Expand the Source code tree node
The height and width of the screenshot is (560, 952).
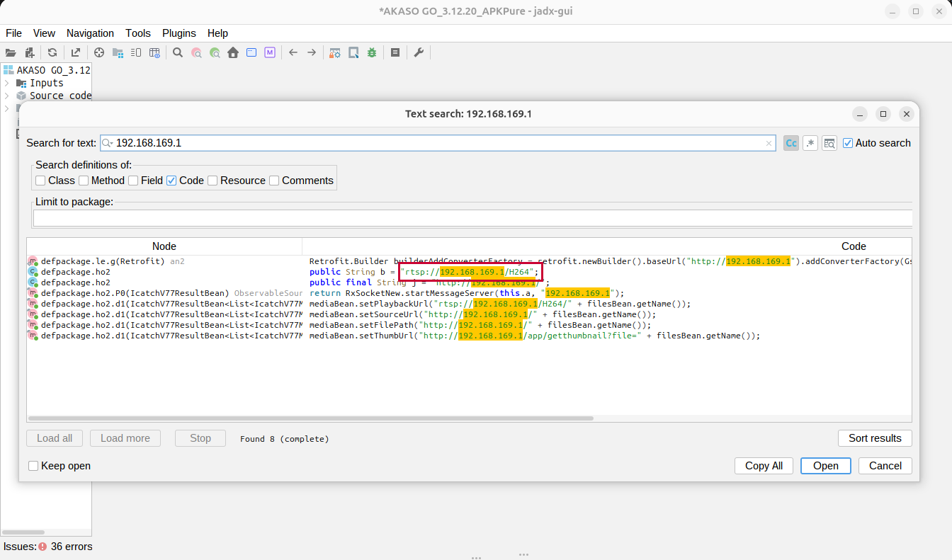tap(7, 96)
